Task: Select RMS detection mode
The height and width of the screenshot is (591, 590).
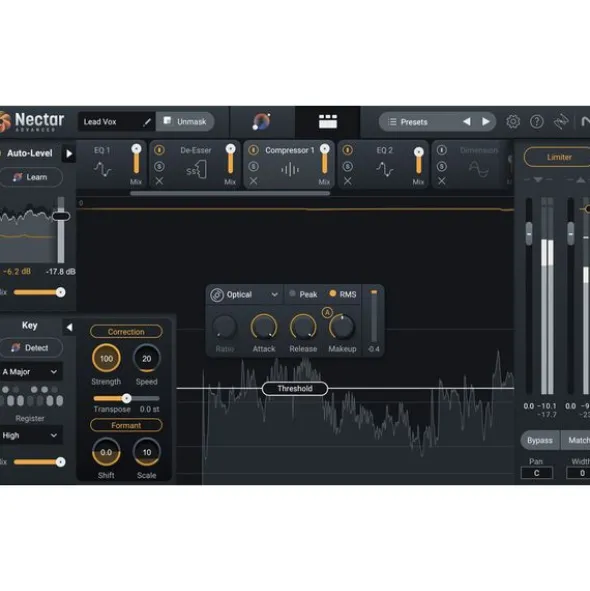Action: pyautogui.click(x=343, y=294)
